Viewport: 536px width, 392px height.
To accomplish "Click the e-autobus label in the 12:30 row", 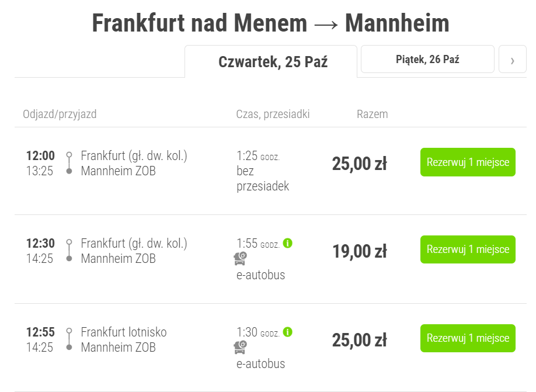I will (260, 275).
